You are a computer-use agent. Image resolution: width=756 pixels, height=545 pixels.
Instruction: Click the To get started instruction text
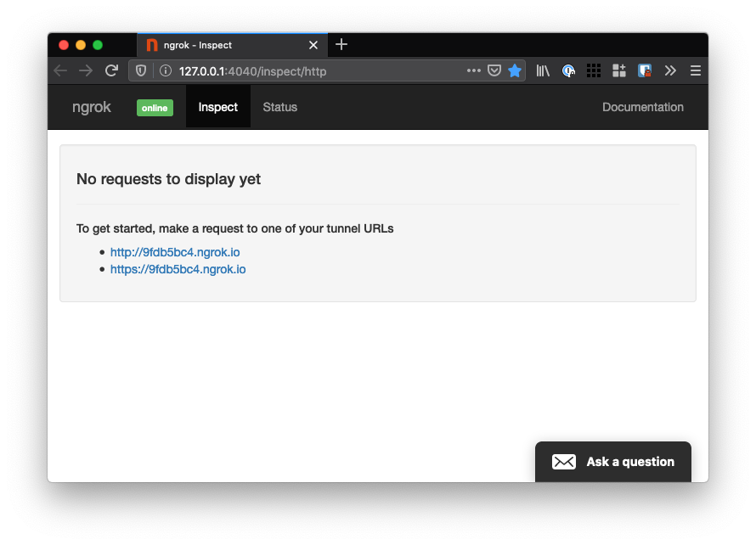(234, 228)
